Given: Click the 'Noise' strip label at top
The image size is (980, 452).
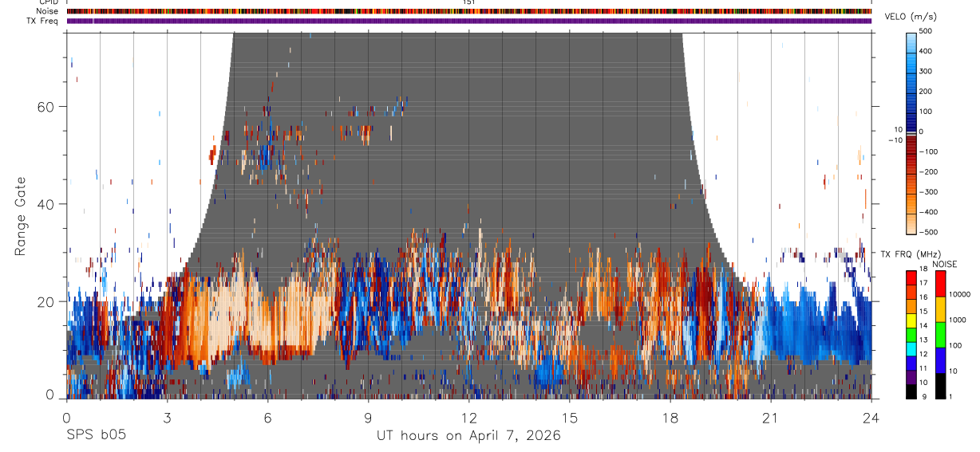Looking at the screenshot, I should 49,11.
